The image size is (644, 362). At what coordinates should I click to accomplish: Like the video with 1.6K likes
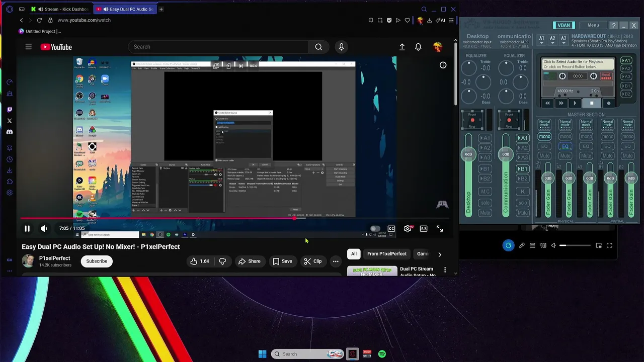tap(200, 261)
